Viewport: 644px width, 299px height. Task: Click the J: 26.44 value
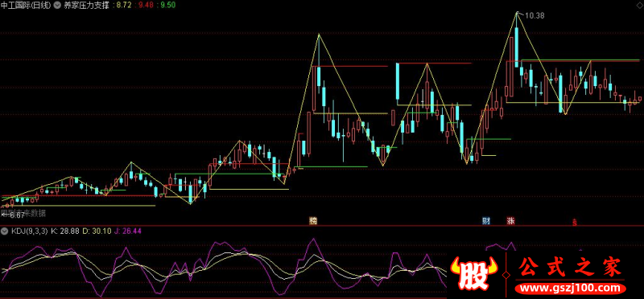pos(128,231)
